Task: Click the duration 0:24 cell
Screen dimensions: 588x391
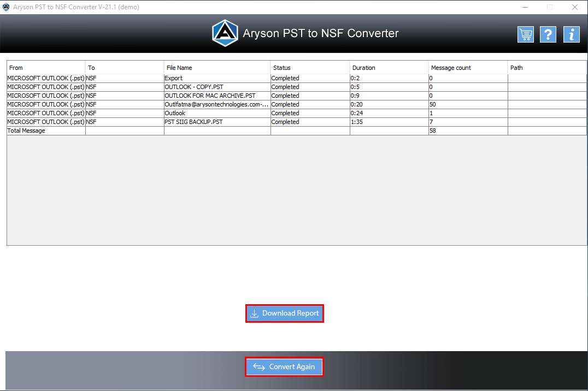Action: coord(389,113)
